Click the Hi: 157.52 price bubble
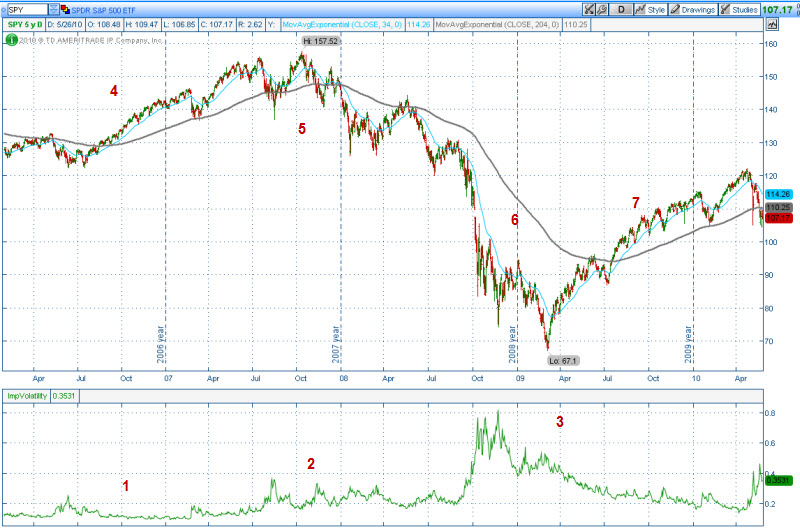 [x=320, y=41]
